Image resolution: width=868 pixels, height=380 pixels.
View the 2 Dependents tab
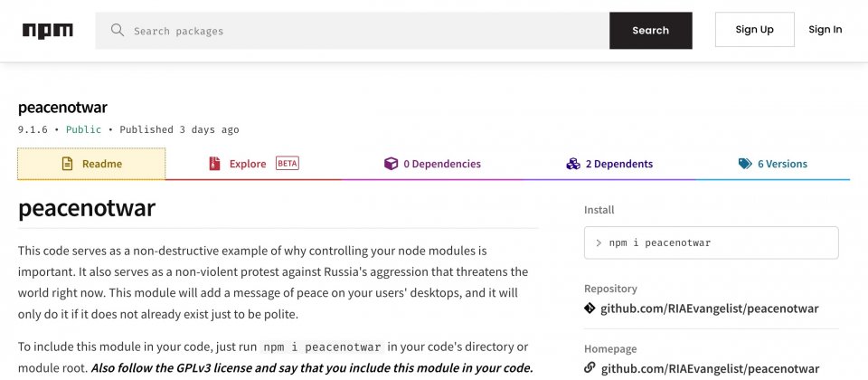[x=609, y=164]
